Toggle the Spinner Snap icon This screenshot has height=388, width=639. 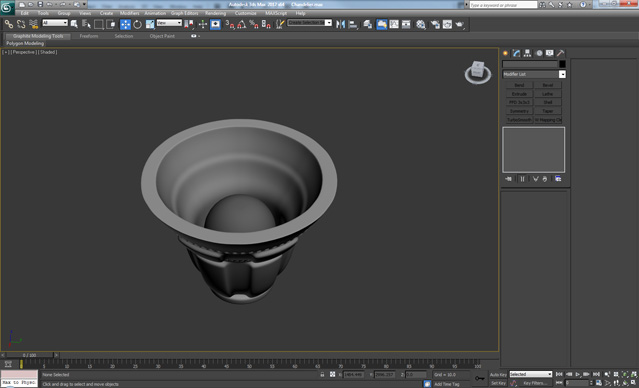coord(266,24)
